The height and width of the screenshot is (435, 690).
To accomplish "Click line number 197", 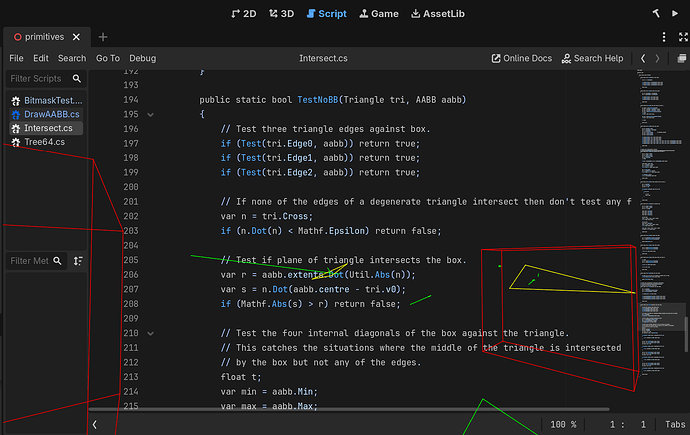I will tap(131, 144).
